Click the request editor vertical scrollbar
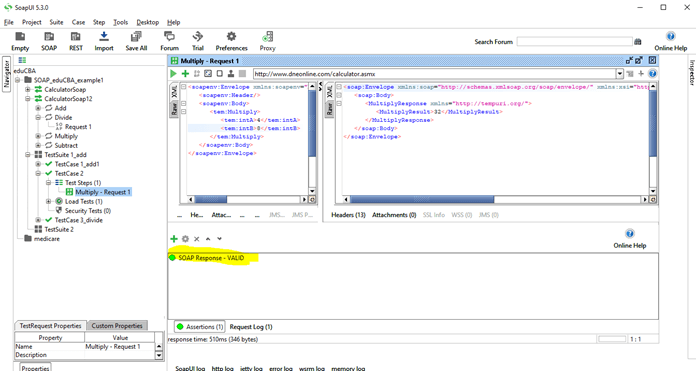This screenshot has height=371, width=696. point(312,139)
